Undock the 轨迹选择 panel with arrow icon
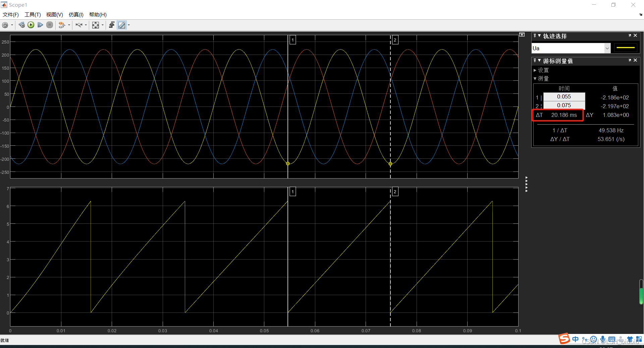This screenshot has height=348, width=644. pyautogui.click(x=630, y=36)
